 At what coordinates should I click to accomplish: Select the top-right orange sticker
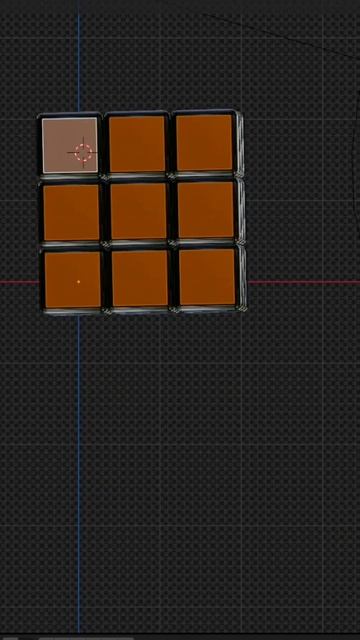click(204, 142)
